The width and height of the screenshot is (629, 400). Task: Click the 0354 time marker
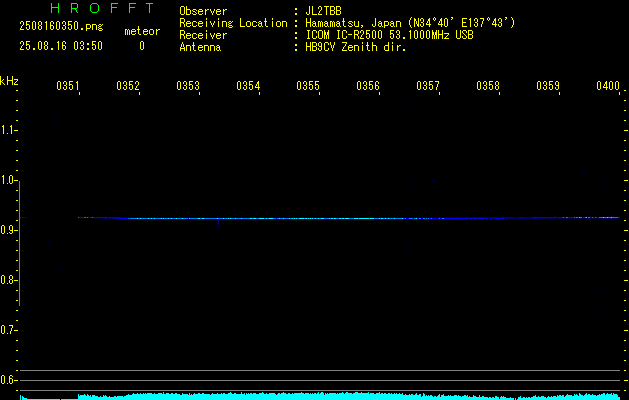[x=248, y=86]
